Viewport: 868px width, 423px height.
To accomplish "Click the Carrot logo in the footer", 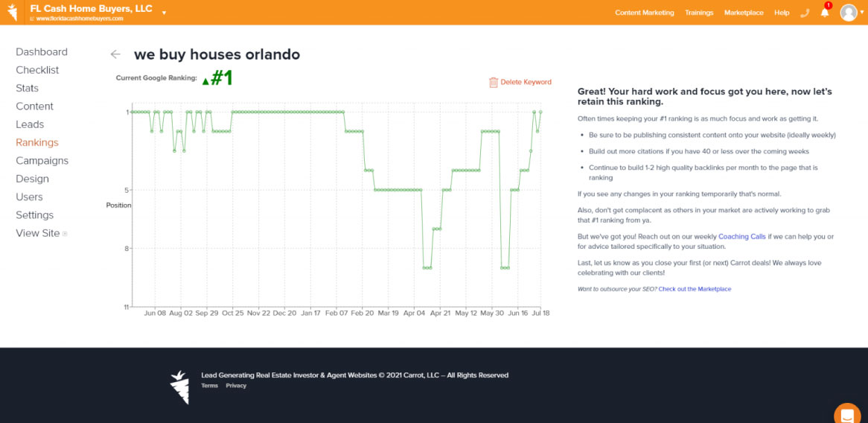I will click(179, 387).
